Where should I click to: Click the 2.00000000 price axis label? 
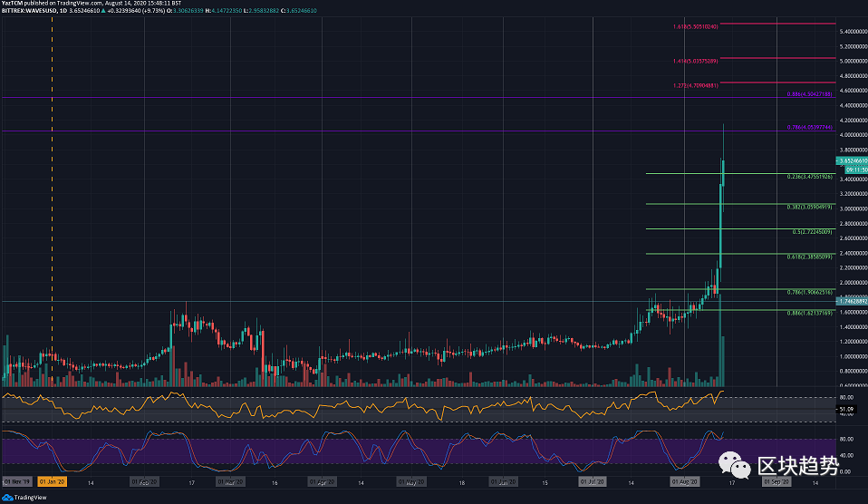[854, 283]
